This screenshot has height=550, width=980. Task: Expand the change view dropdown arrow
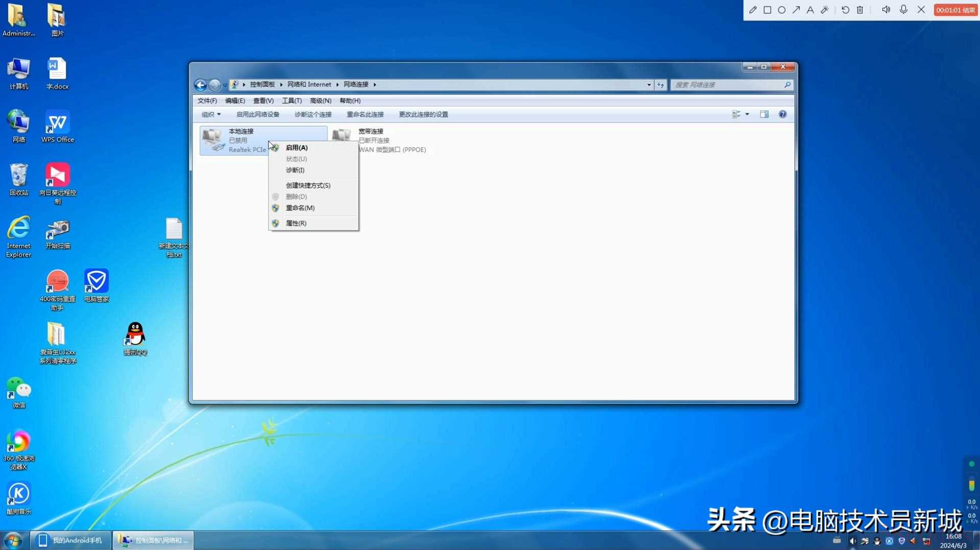(x=747, y=114)
